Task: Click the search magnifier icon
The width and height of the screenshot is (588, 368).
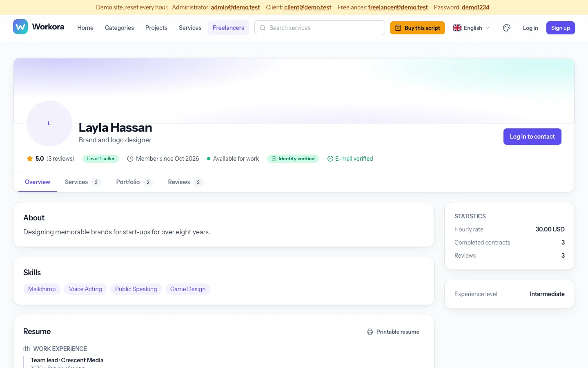Action: click(x=263, y=28)
